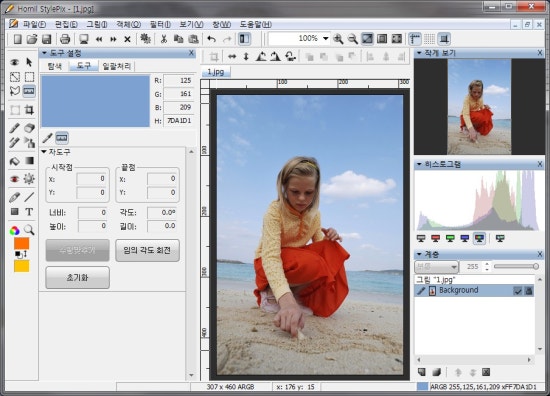Collapse the 히스토그램 panel triangle

pos(419,164)
